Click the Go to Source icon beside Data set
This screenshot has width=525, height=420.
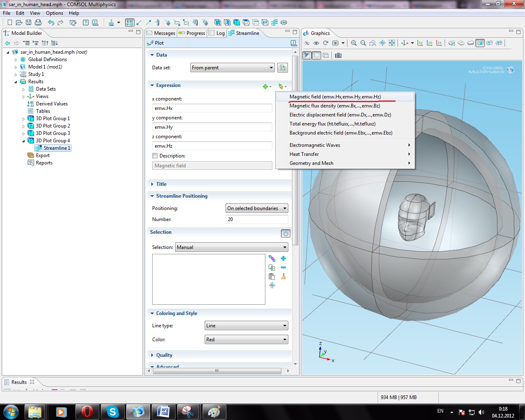(x=283, y=68)
